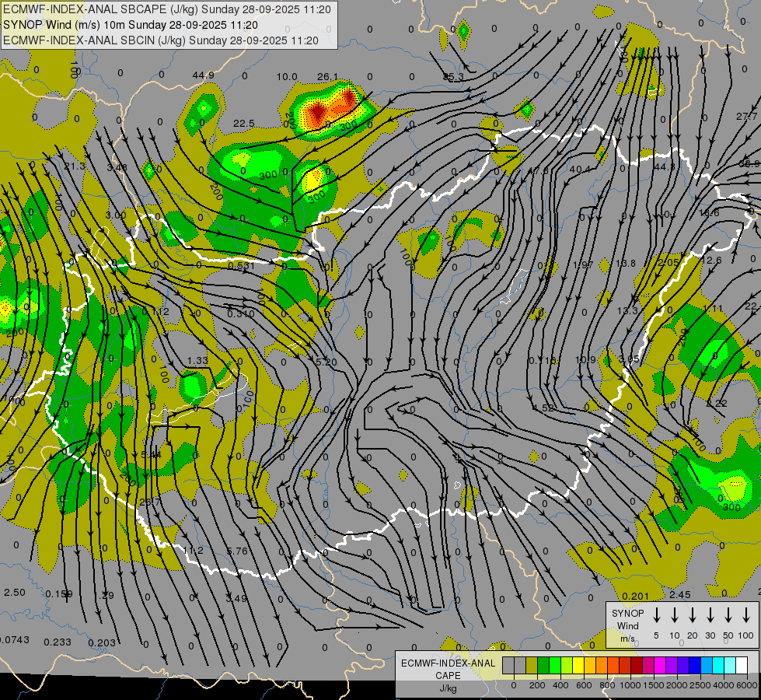The height and width of the screenshot is (700, 761).
Task: Click the station value '13.8'
Action: point(626,264)
